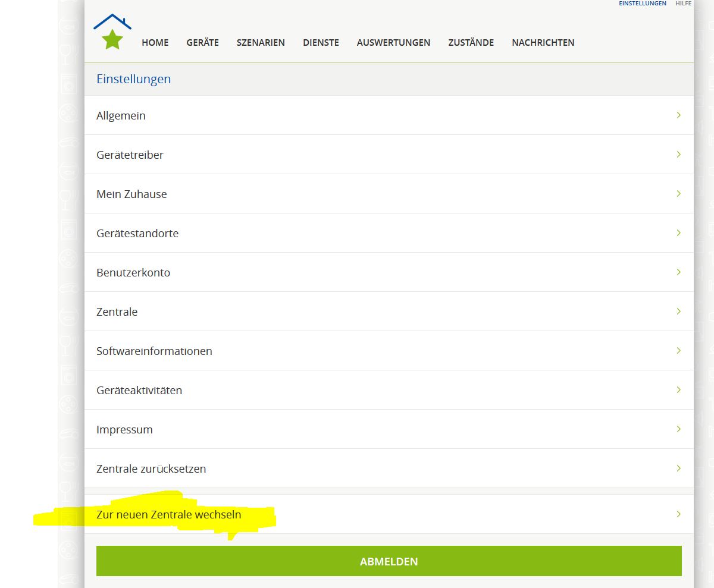The image size is (714, 588).
Task: Select the Zentrale zurücksetzen entry
Action: 151,468
